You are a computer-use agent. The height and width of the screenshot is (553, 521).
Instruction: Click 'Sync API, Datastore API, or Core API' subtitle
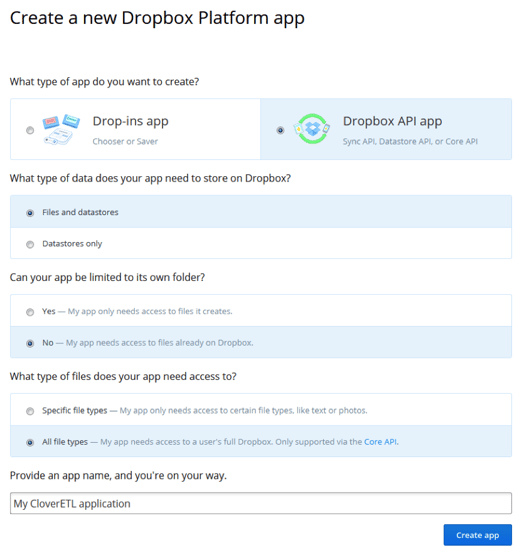(410, 141)
